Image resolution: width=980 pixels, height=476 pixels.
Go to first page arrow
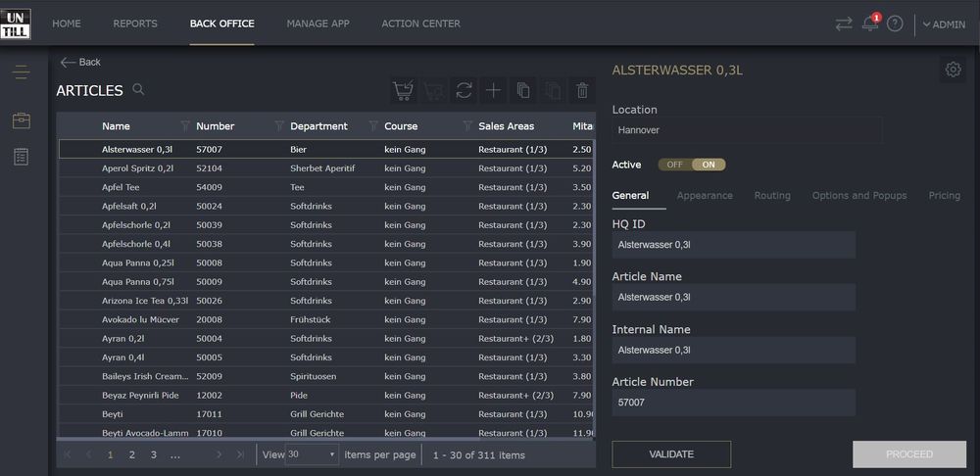click(68, 454)
